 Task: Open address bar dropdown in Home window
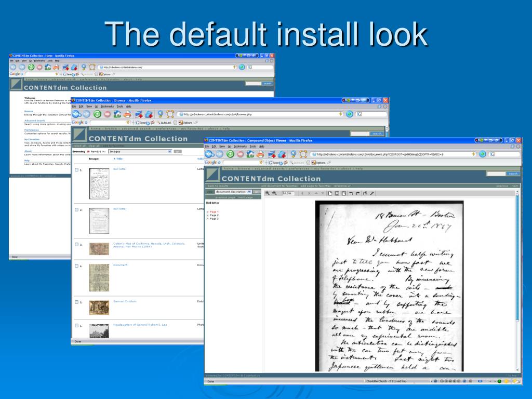[x=234, y=67]
